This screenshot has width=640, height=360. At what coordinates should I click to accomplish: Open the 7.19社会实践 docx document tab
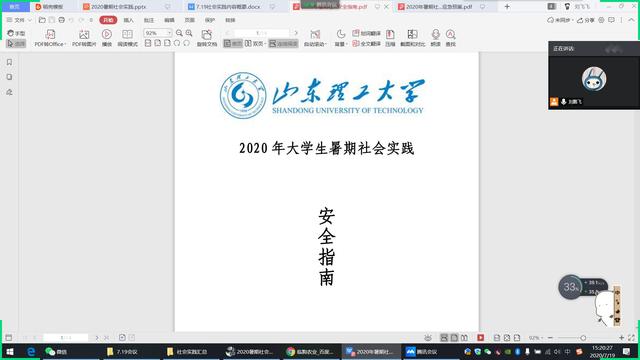pos(228,7)
